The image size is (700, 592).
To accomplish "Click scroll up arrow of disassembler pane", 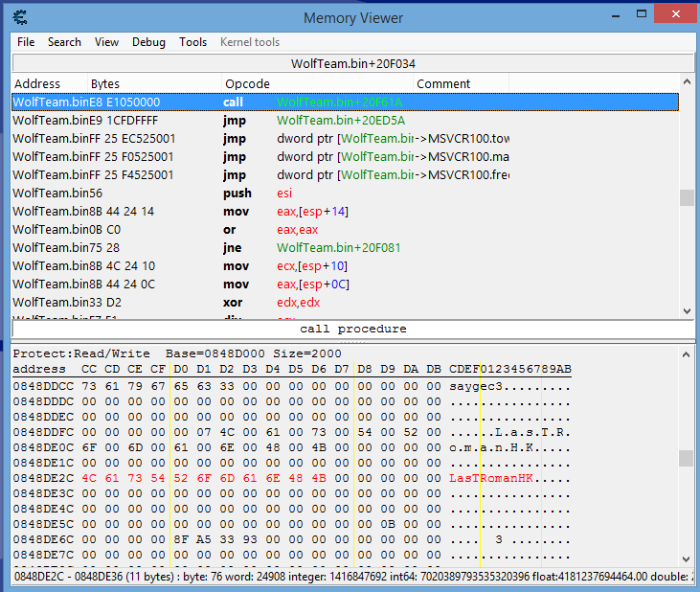I will [687, 81].
